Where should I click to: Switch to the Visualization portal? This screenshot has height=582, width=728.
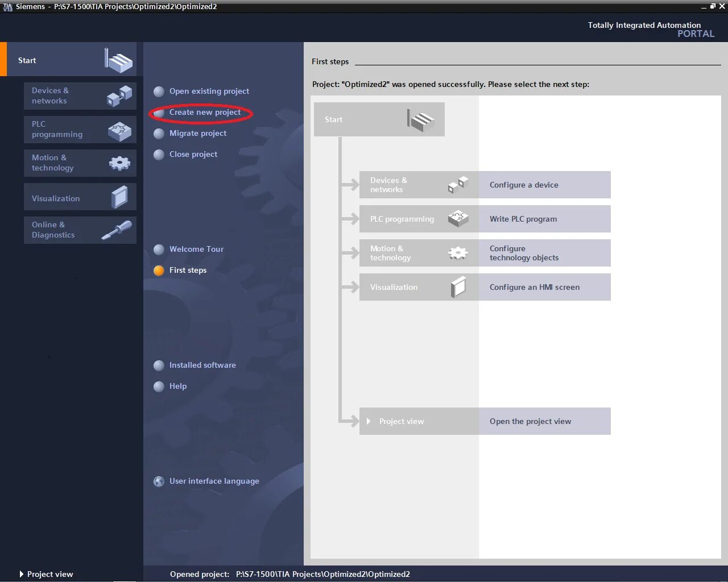tap(80, 197)
